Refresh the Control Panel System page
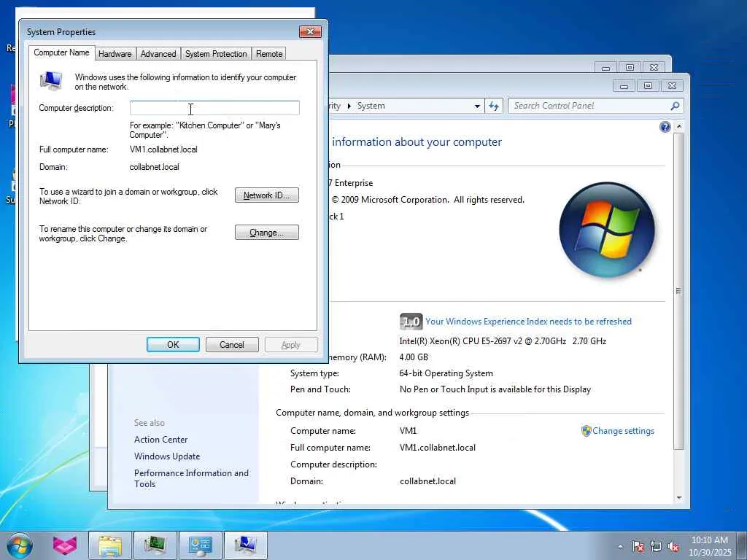Screen dimensions: 747x560 tap(494, 106)
